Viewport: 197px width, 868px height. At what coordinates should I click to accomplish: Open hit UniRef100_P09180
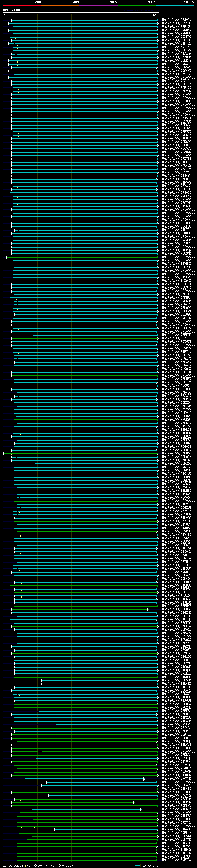(177, 596)
